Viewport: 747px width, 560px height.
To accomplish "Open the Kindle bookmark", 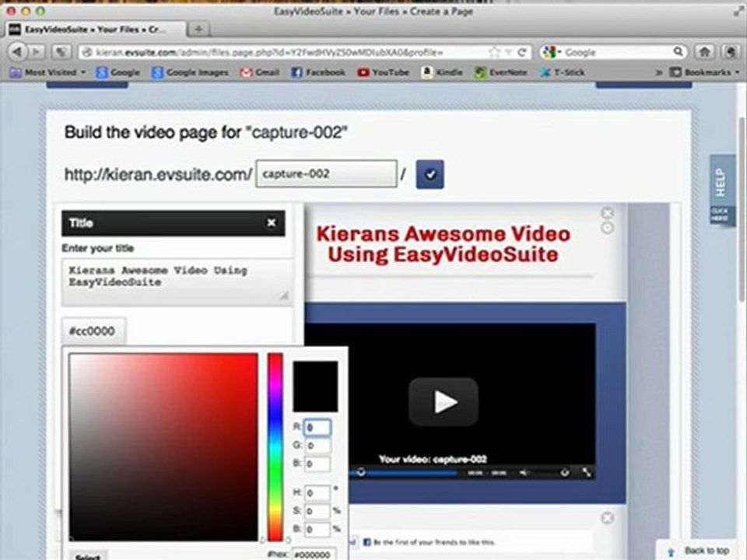I will 442,72.
